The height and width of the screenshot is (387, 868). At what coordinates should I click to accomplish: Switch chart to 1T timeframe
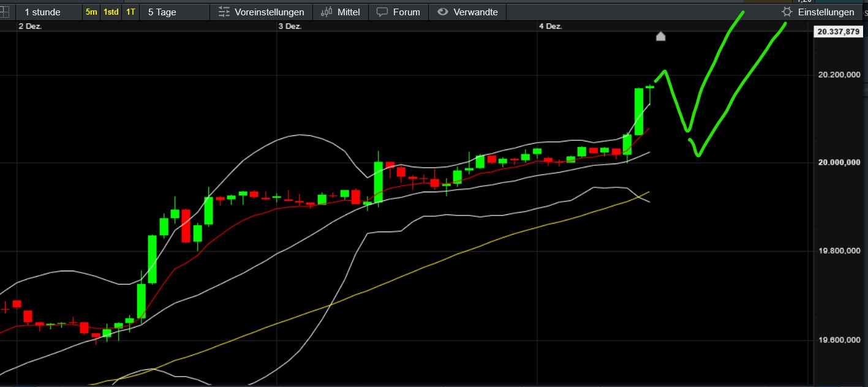(129, 12)
